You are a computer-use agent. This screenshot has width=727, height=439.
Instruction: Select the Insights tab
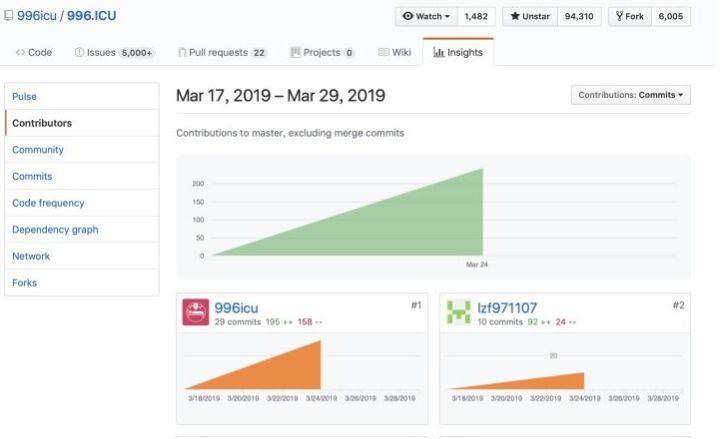pyautogui.click(x=458, y=52)
